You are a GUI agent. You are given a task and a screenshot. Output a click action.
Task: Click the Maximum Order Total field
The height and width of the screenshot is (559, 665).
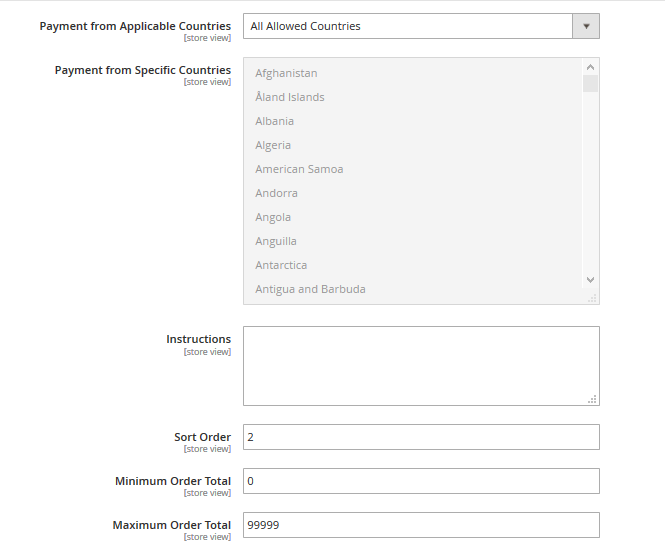coord(421,525)
